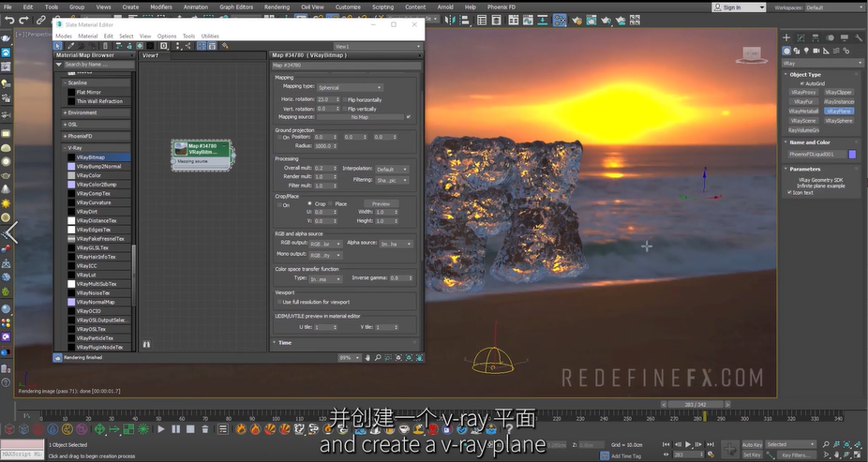Enable Use full resolution for viewport

point(279,302)
